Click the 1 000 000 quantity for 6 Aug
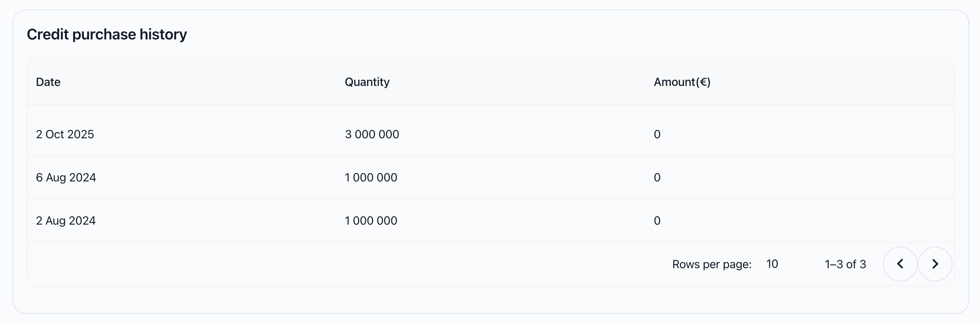Screen dimensions: 980x323 point(371,177)
